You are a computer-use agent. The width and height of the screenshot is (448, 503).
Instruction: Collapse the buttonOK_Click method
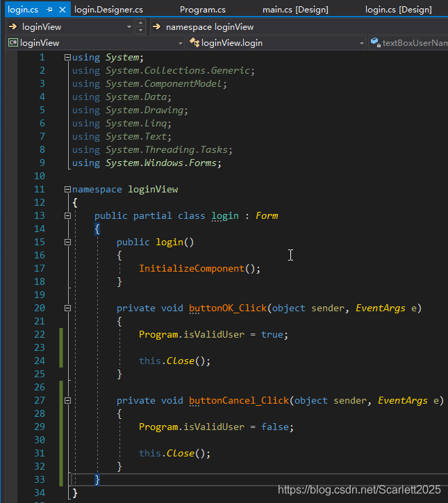67,308
